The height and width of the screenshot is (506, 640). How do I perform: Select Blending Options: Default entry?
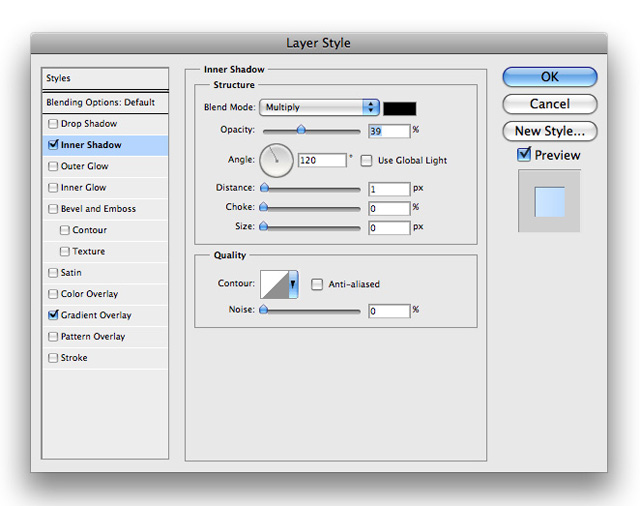pyautogui.click(x=105, y=102)
